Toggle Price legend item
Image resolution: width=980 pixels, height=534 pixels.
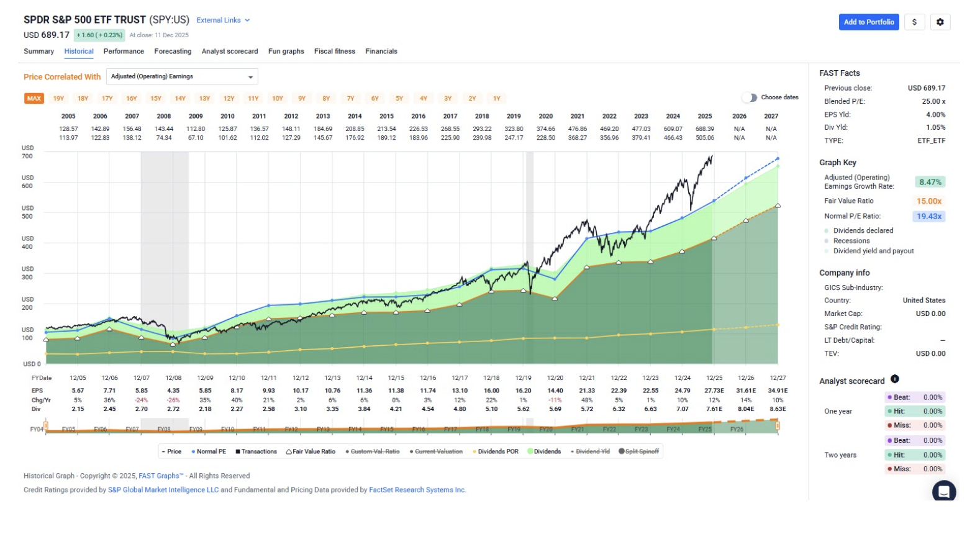(x=171, y=451)
